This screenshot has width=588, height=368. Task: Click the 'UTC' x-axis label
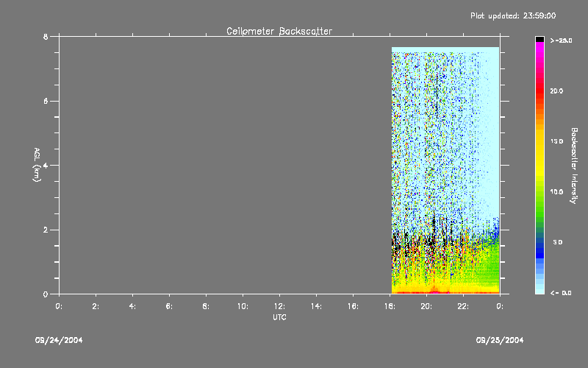[x=279, y=317]
